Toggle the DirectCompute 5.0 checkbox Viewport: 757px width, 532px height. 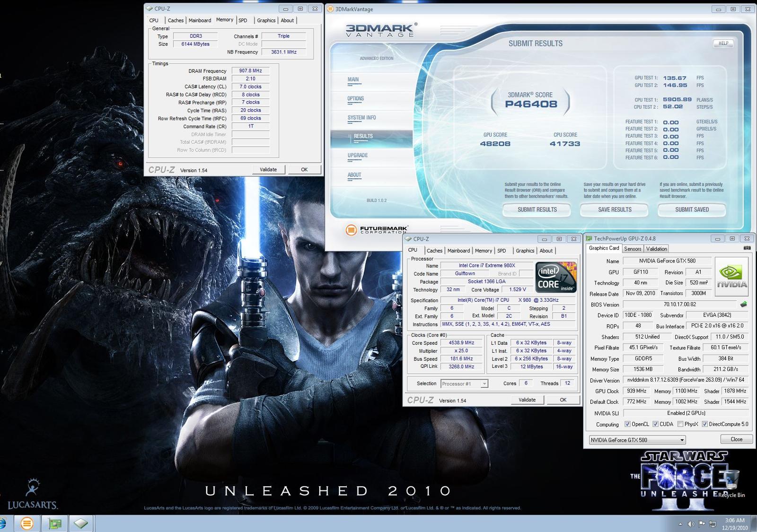[x=704, y=424]
